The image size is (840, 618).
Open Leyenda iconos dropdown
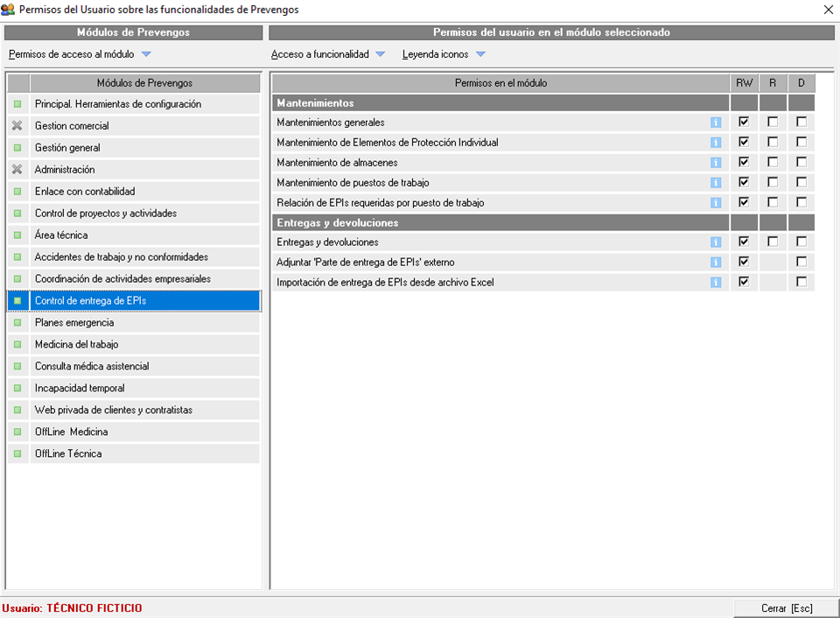tap(480, 54)
